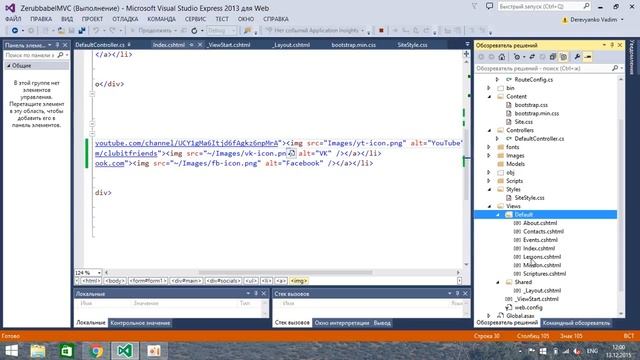Image resolution: width=640 pixels, height=360 pixels.
Task: Toggle auto-hide pin on Стек вызовов panel
Action: click(457, 293)
